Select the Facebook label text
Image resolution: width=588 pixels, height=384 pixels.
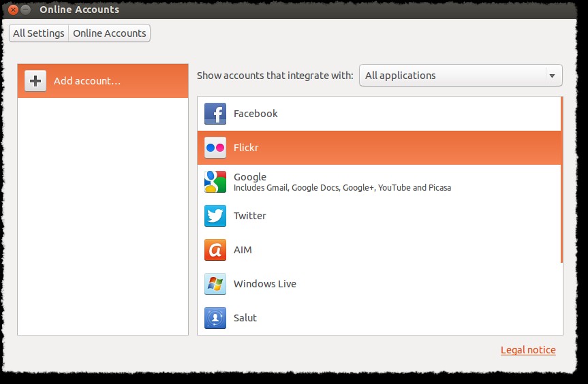[256, 114]
